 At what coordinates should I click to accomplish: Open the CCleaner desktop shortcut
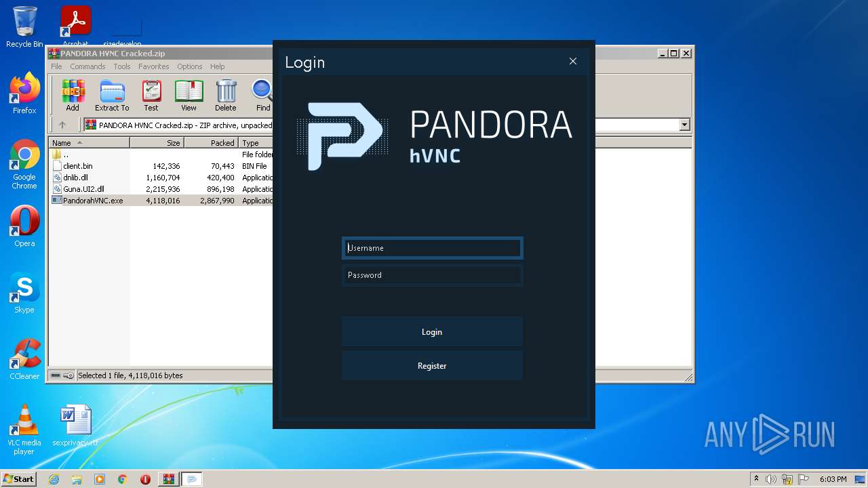coord(24,359)
